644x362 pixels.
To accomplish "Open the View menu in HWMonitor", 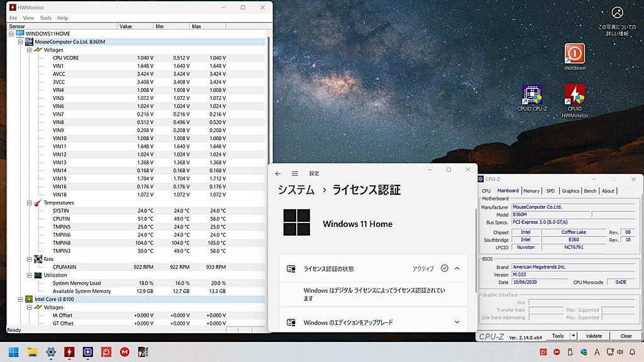I will [x=28, y=18].
